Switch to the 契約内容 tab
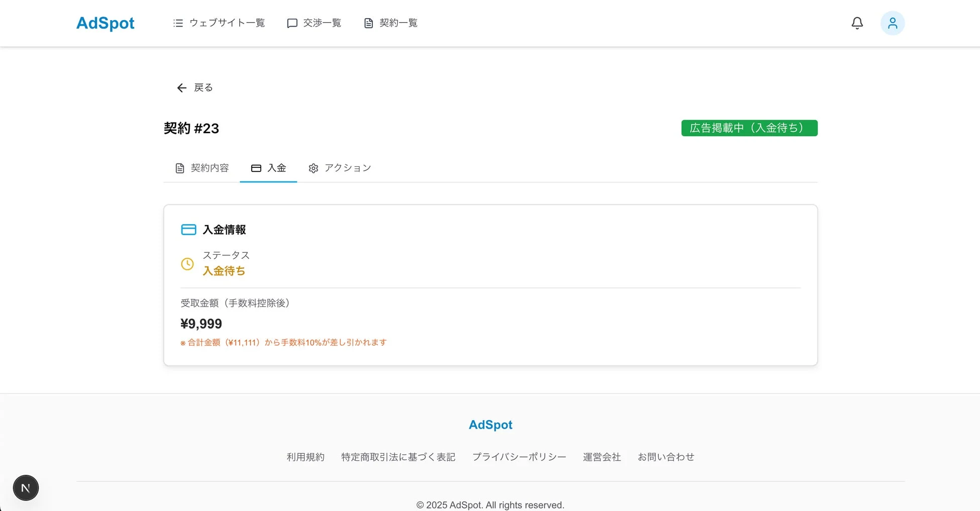980x511 pixels. [x=210, y=168]
